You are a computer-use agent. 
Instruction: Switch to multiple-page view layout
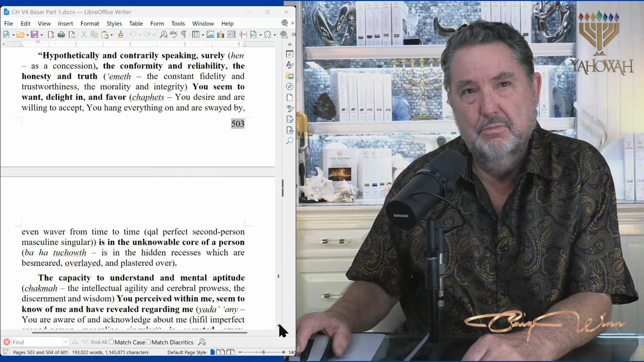[x=220, y=352]
